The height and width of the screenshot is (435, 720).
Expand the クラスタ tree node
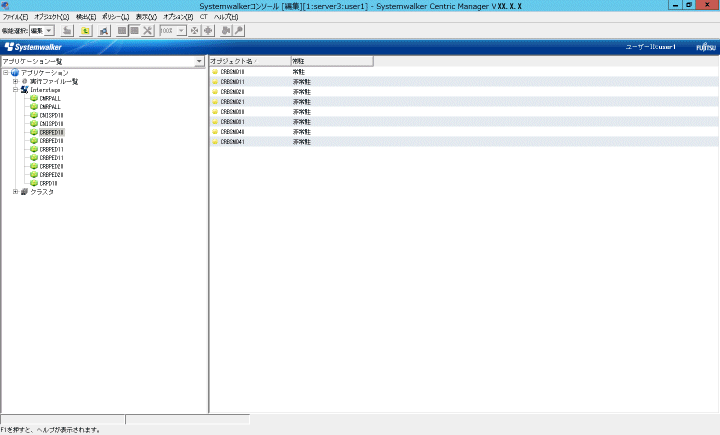15,192
